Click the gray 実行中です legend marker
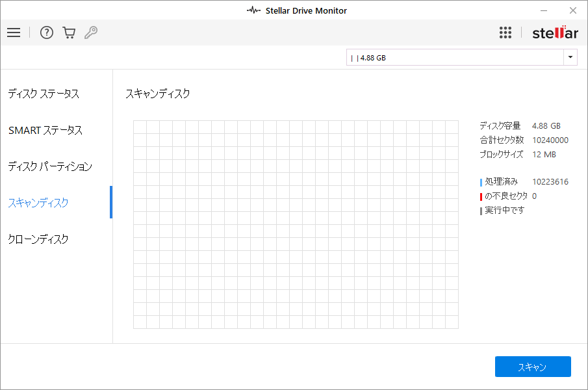Image resolution: width=588 pixels, height=390 pixels. [481, 211]
